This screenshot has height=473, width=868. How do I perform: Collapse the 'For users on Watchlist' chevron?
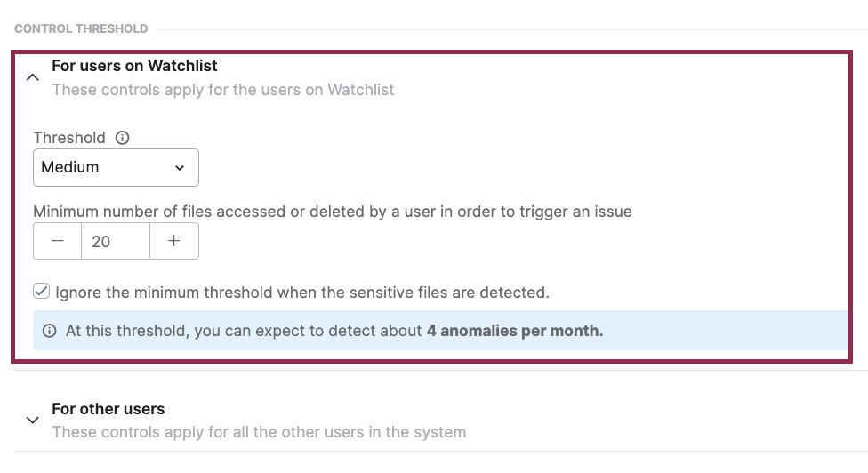[x=33, y=77]
